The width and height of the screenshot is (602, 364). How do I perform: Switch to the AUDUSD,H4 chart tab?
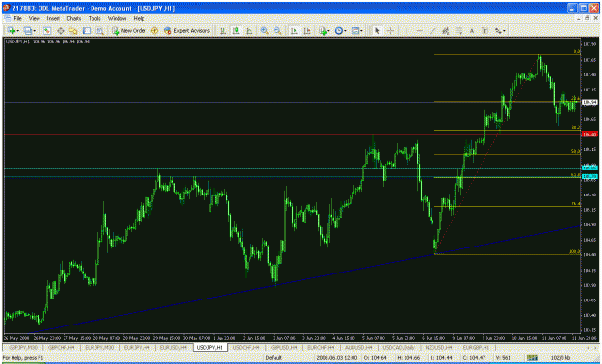click(x=358, y=347)
